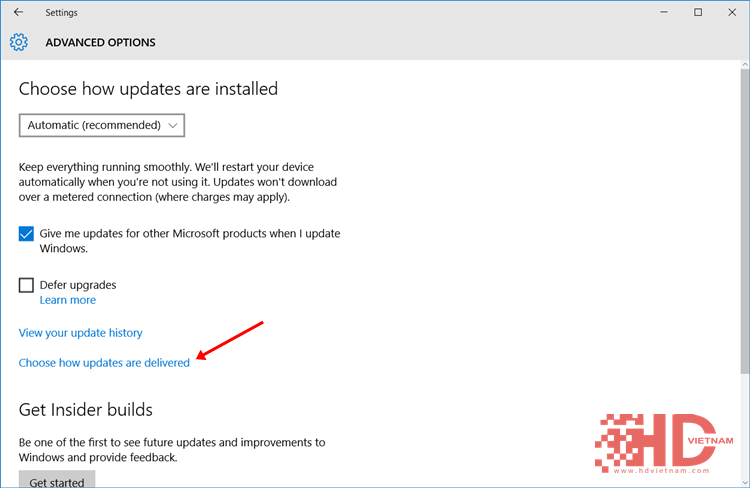Click the Settings gear icon
The height and width of the screenshot is (488, 750).
click(19, 43)
